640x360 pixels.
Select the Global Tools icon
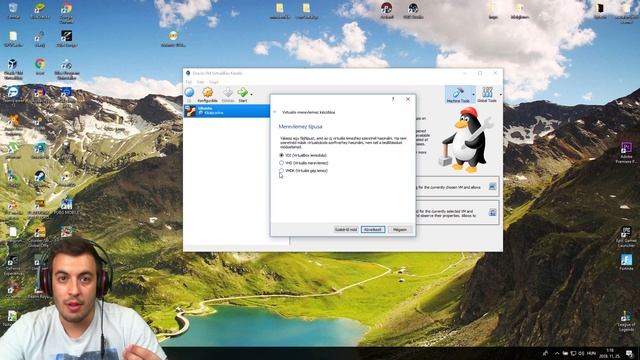pos(487,92)
